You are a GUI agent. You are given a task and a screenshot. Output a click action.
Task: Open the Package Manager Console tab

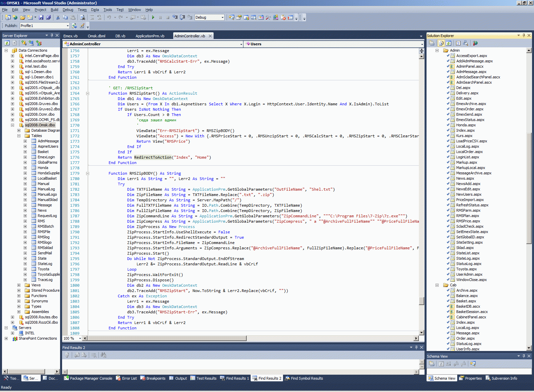point(88,378)
